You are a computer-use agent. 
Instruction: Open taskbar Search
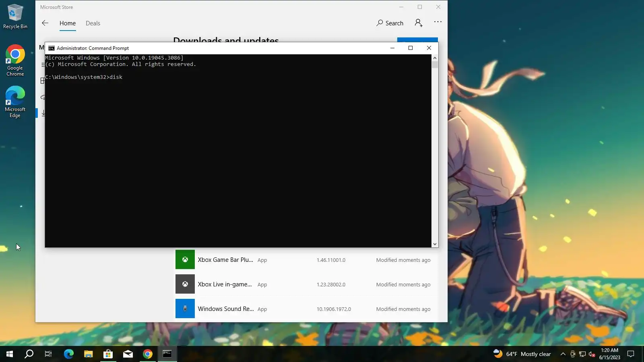point(29,354)
